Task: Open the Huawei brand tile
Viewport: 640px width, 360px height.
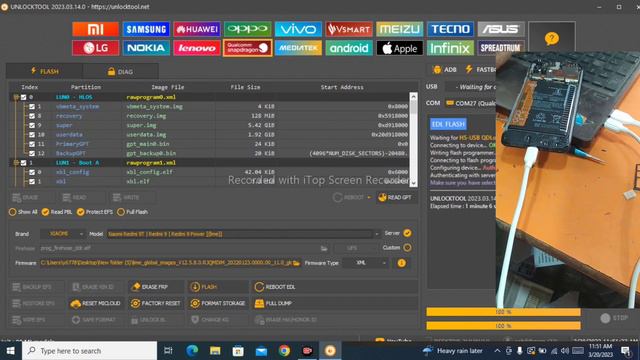Action: point(197,29)
